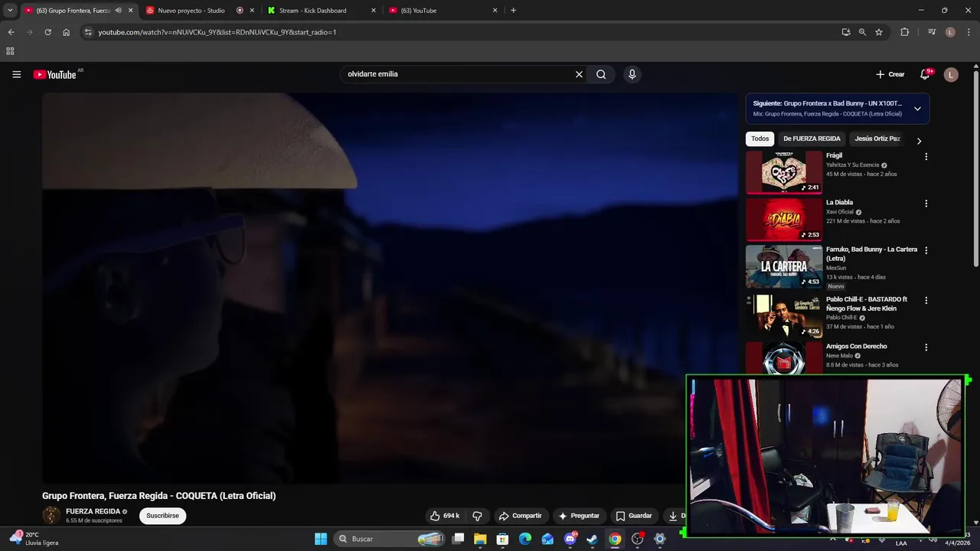
Task: Open options menu for La Cartera video
Action: pos(926,250)
